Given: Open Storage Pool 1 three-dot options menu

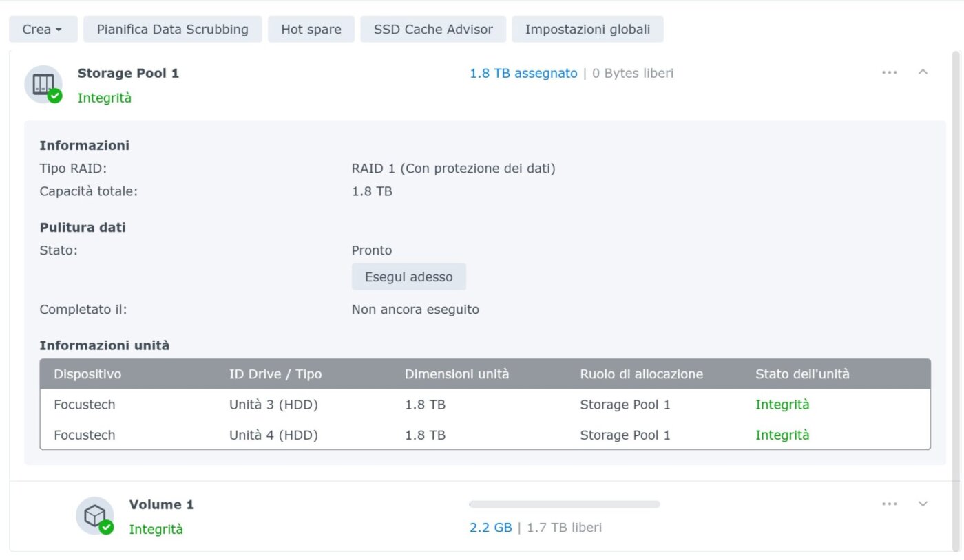Looking at the screenshot, I should (x=889, y=72).
